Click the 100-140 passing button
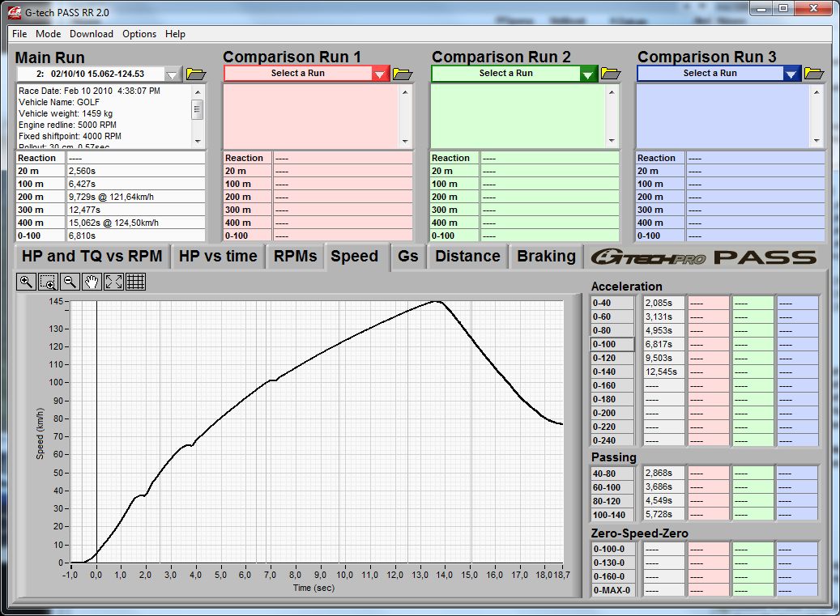The image size is (840, 616). tap(613, 515)
